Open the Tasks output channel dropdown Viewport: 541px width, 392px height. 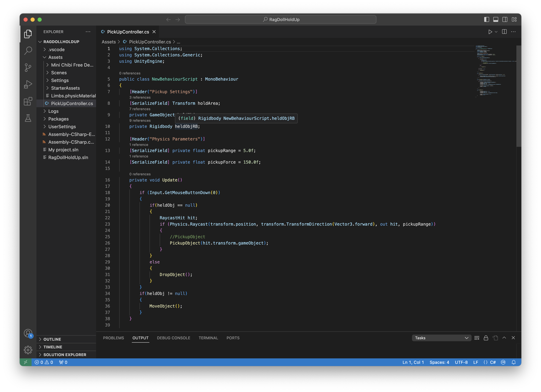coord(441,338)
